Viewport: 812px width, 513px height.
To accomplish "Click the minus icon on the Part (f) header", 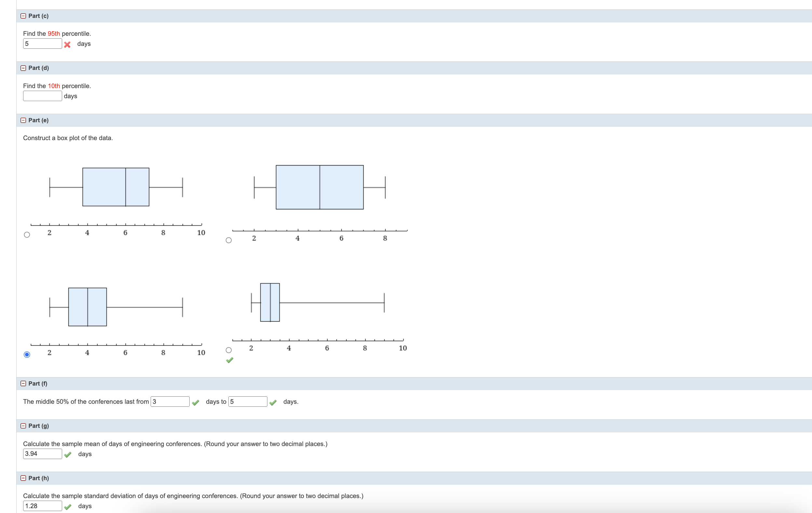I will tap(23, 383).
